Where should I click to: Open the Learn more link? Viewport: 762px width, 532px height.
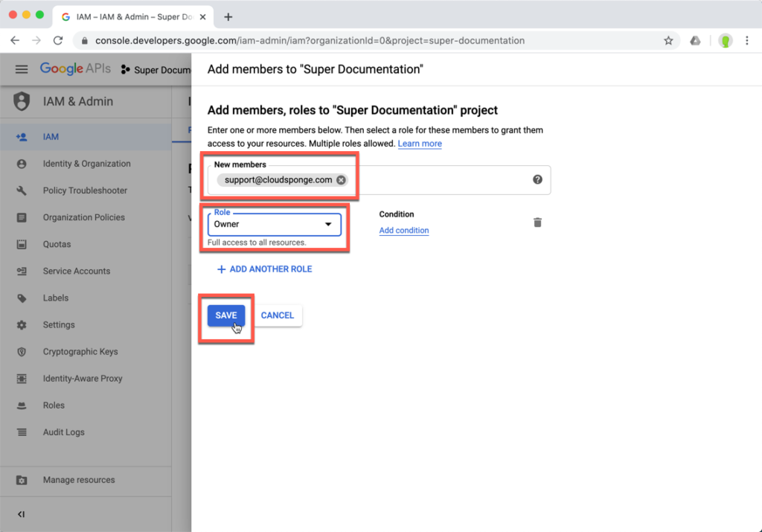[420, 144]
